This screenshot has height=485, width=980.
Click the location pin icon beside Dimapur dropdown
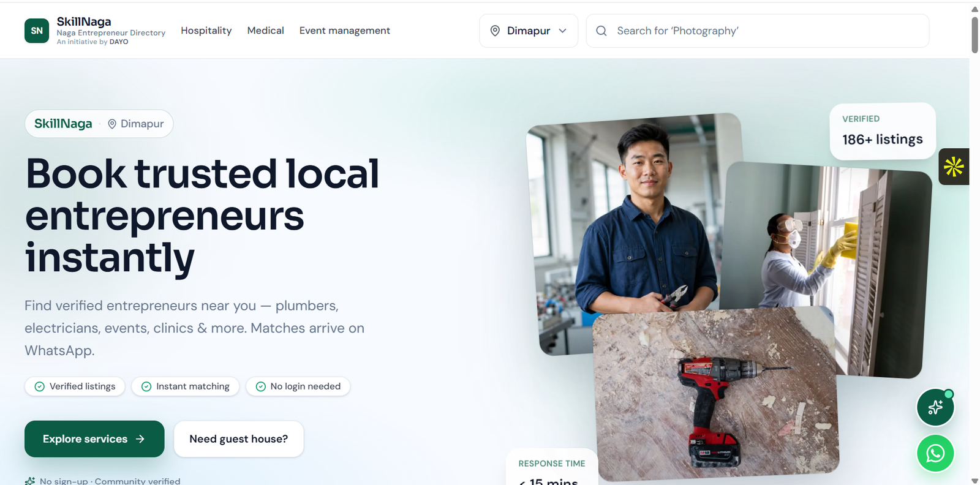coord(495,31)
